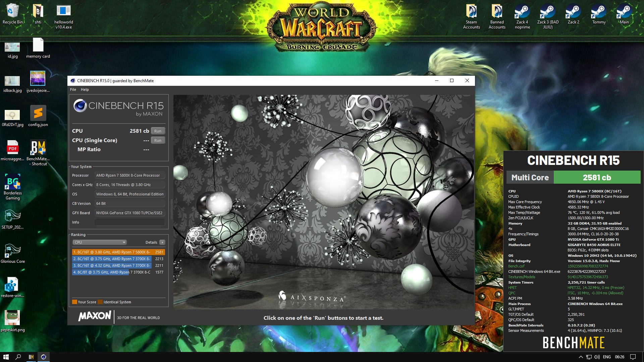Viewport: 644px width, 362px height.
Task: Select ranking entry with score 2581
Action: [118, 252]
